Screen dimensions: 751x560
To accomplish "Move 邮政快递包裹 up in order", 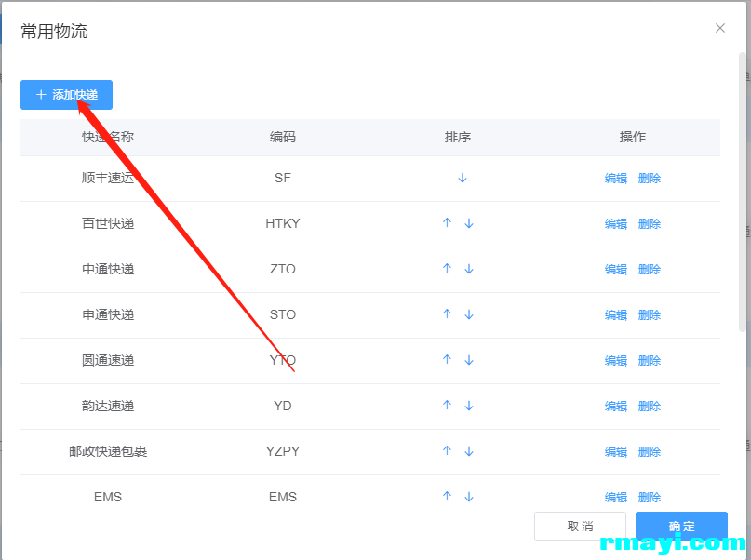I will pyautogui.click(x=447, y=451).
